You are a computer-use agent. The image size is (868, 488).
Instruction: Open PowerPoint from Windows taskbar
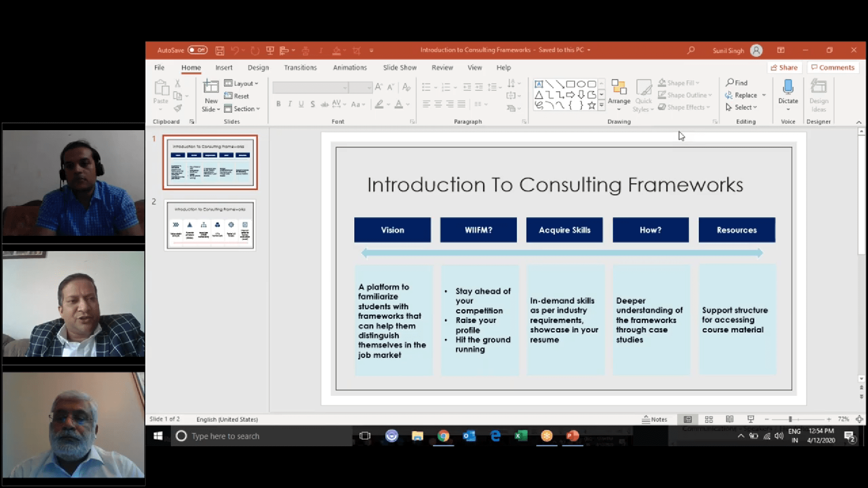click(x=572, y=436)
